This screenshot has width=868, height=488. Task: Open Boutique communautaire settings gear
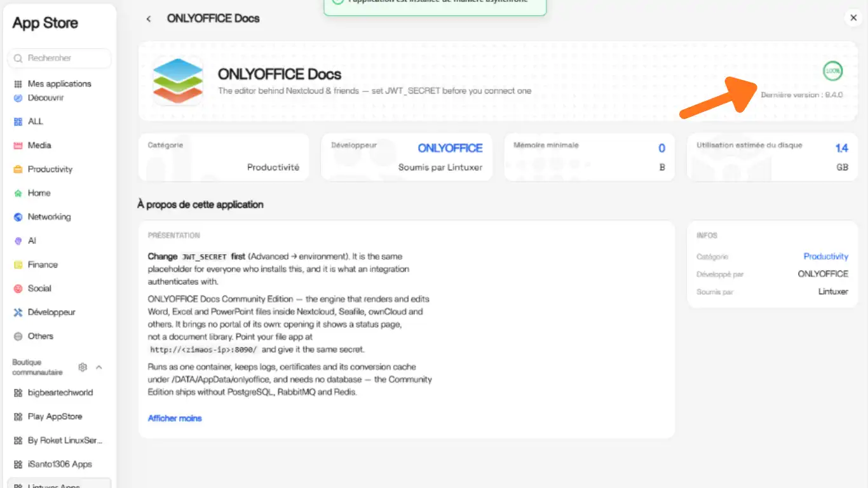83,367
